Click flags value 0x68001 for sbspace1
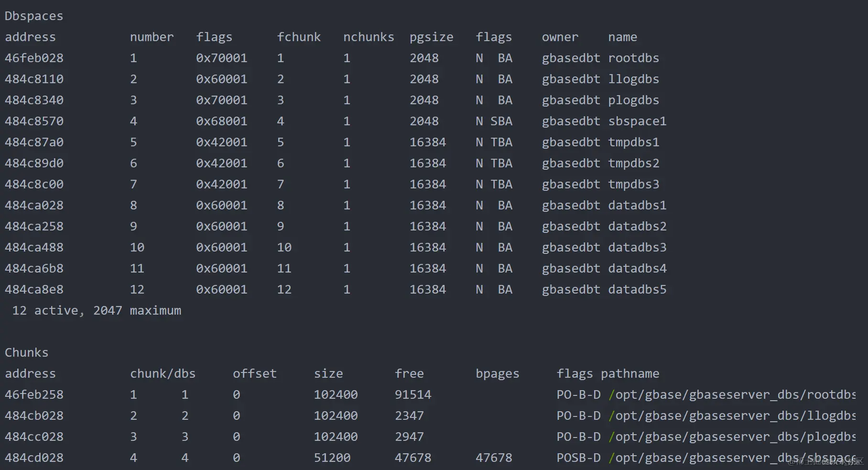This screenshot has height=470, width=868. pos(221,121)
